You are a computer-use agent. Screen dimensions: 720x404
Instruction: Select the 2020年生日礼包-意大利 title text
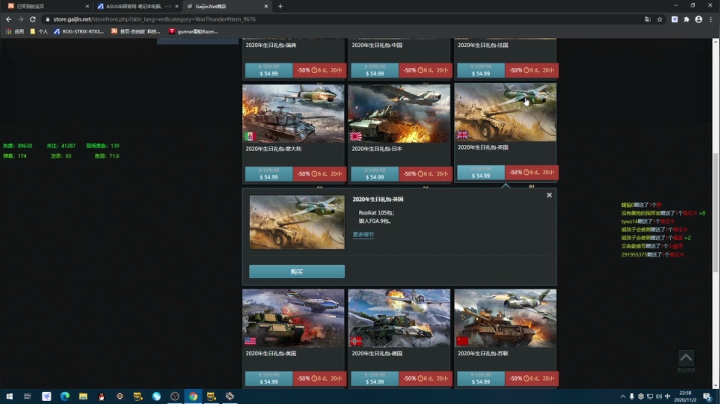[x=273, y=149]
